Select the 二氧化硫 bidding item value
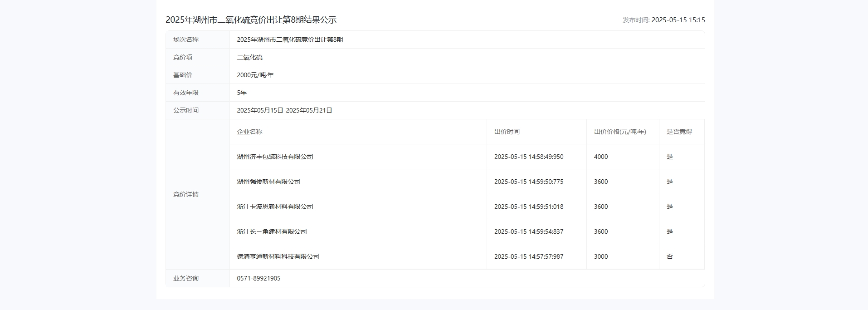The width and height of the screenshot is (868, 310). [x=249, y=57]
